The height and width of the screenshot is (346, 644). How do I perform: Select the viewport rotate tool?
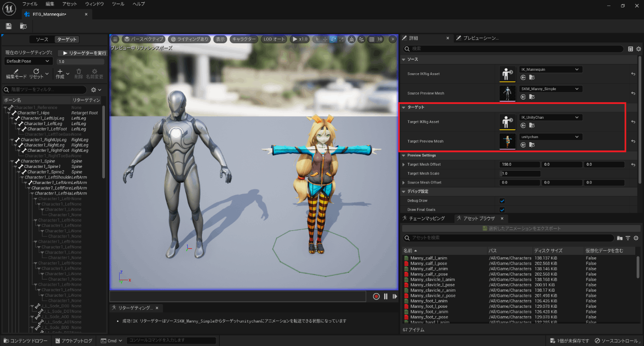point(333,39)
